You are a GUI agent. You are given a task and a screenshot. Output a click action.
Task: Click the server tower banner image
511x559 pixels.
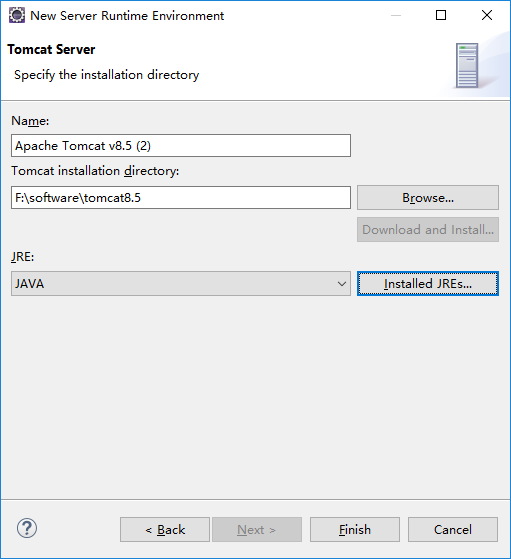[x=467, y=66]
